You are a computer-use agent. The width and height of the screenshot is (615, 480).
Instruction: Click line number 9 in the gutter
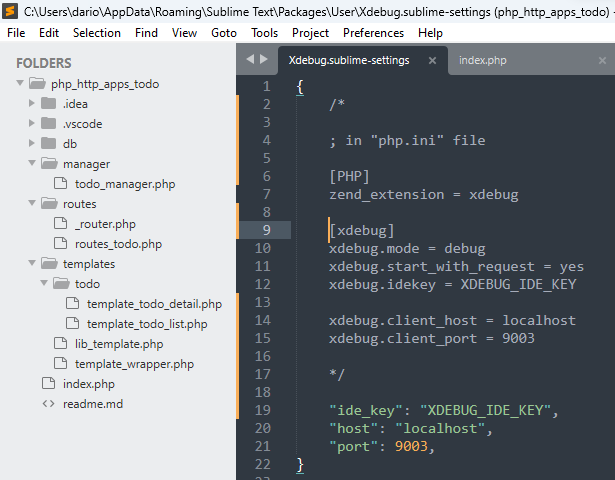(x=266, y=230)
